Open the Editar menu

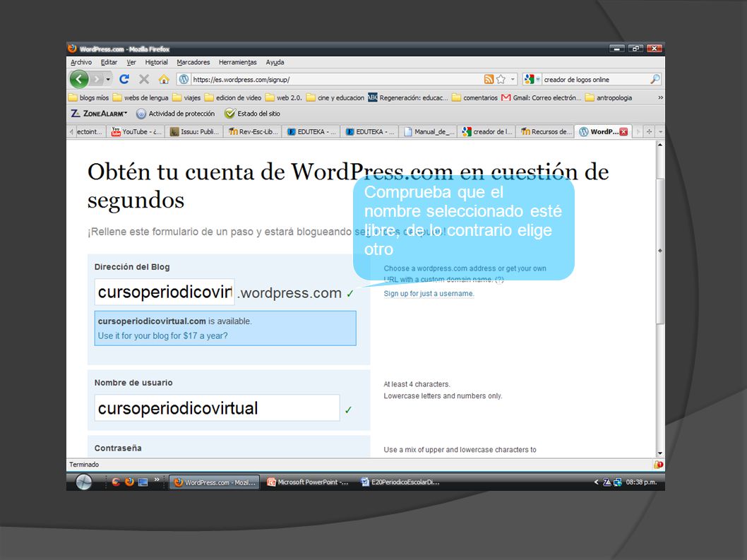point(109,62)
